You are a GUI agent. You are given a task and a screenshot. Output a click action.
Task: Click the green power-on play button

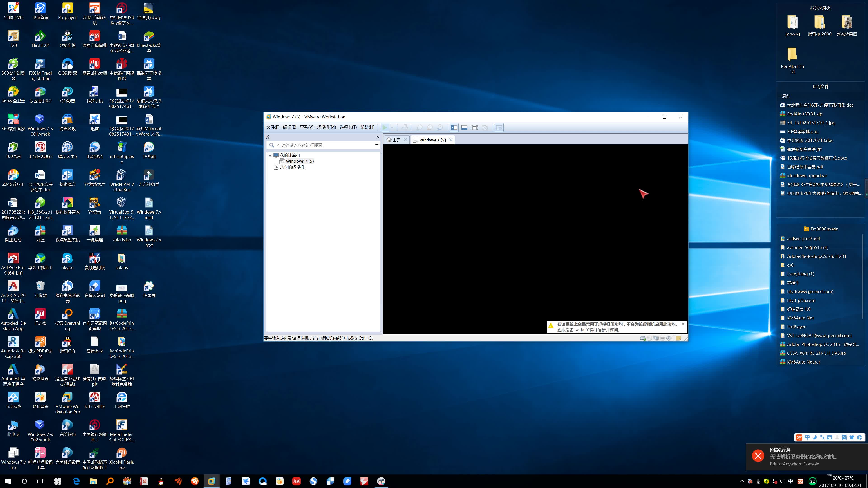[x=384, y=127]
